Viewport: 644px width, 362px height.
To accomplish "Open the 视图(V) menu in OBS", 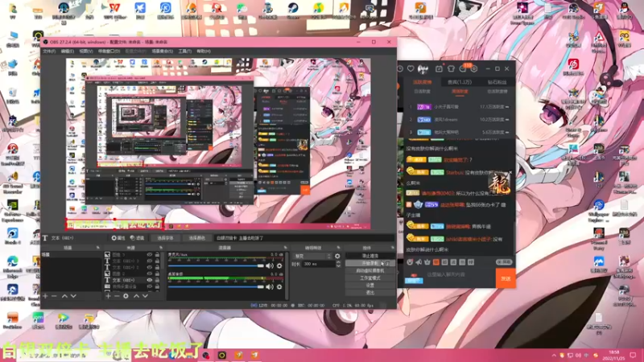I will (86, 51).
